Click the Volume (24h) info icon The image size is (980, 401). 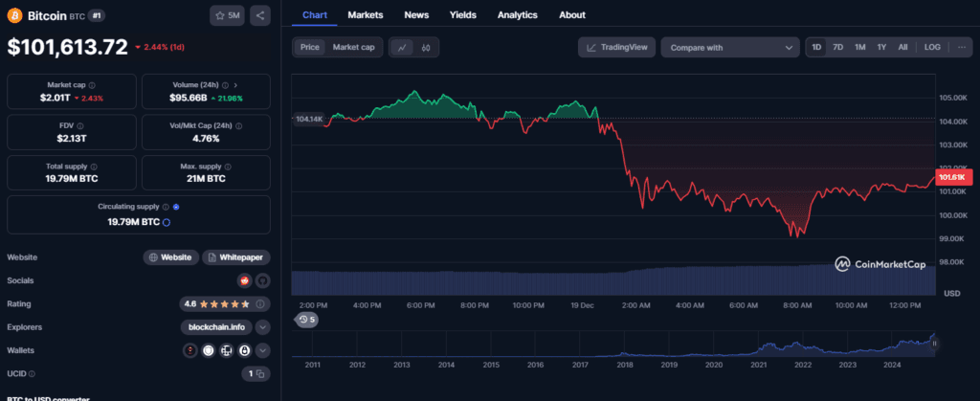(x=225, y=85)
